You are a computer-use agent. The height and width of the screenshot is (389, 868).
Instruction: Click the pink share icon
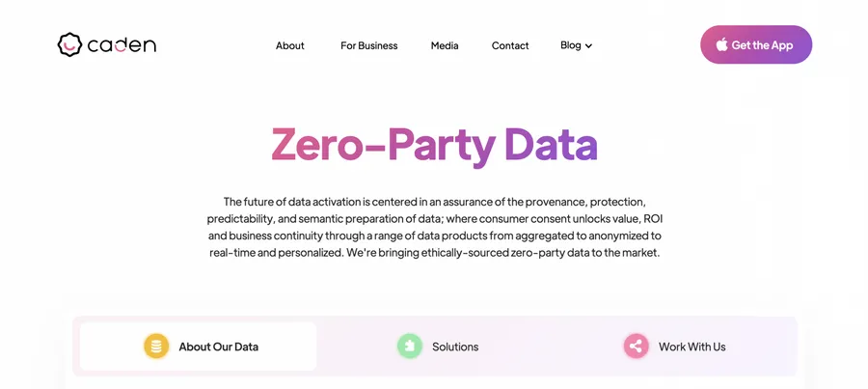pos(637,347)
